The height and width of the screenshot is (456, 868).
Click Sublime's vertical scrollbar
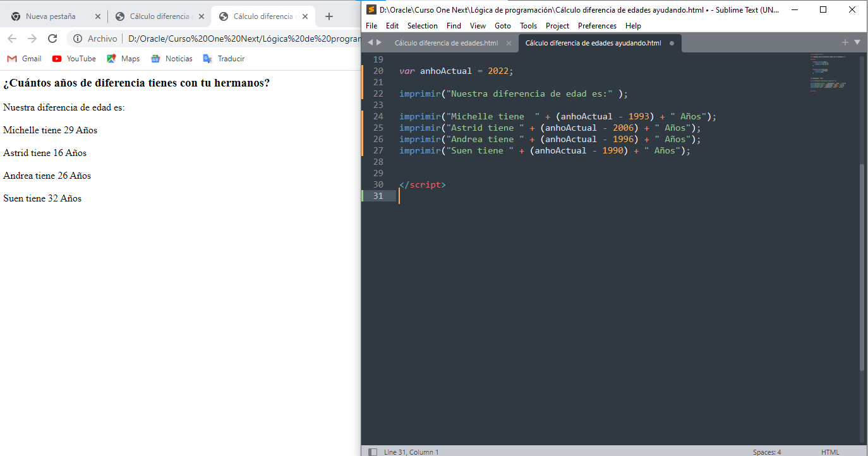pyautogui.click(x=862, y=267)
